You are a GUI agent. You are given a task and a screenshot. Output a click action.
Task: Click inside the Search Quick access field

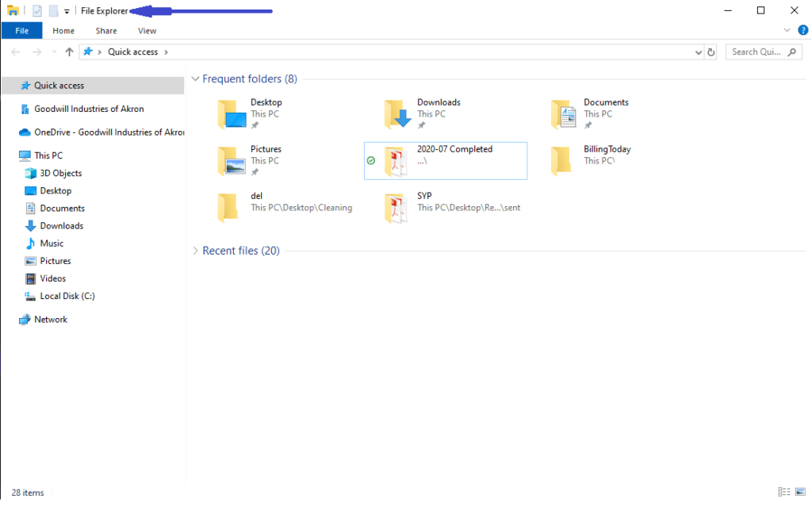tap(753, 52)
